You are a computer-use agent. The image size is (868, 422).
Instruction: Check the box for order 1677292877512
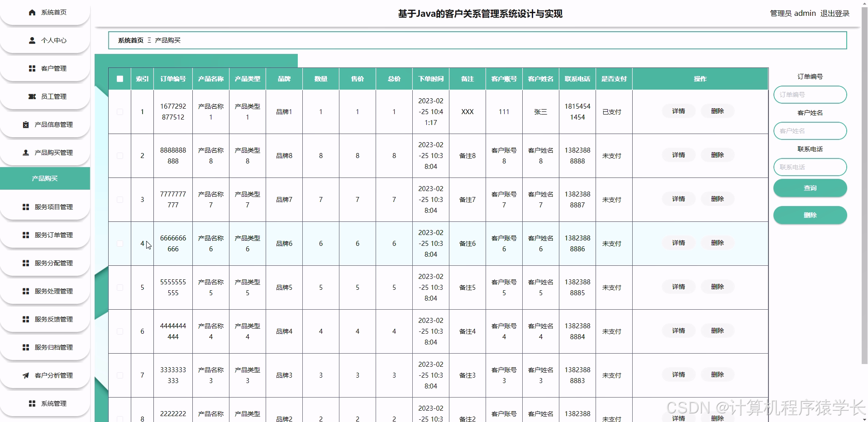coord(120,112)
